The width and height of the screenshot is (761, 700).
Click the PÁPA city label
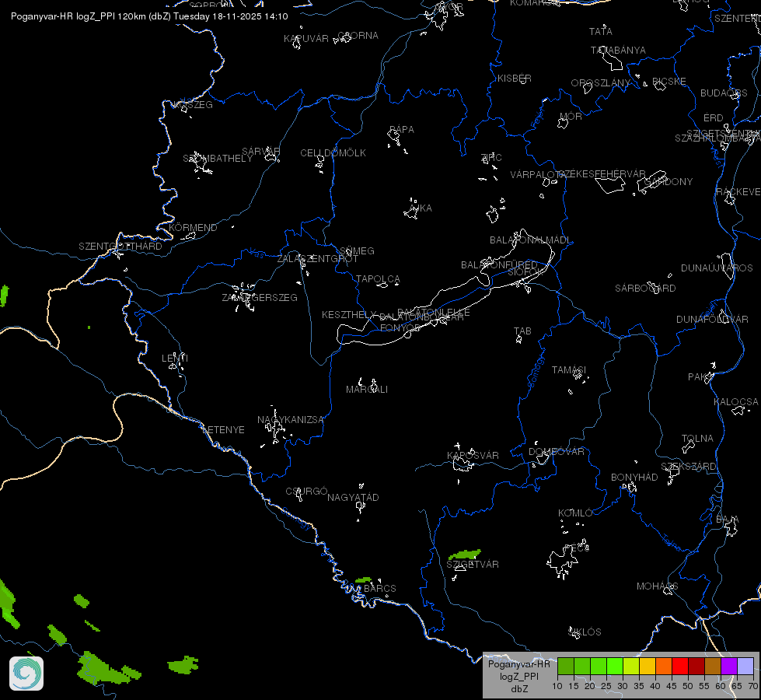[x=402, y=130]
